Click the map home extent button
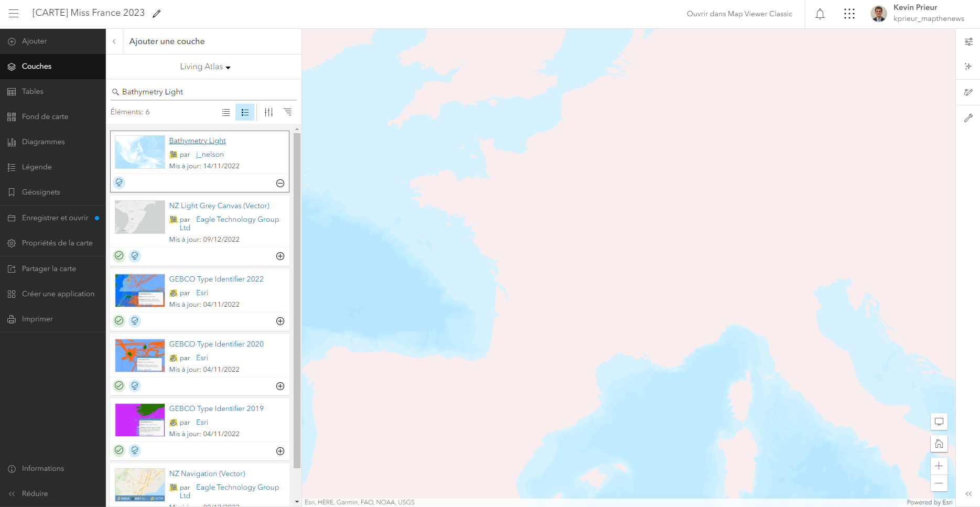 point(939,444)
